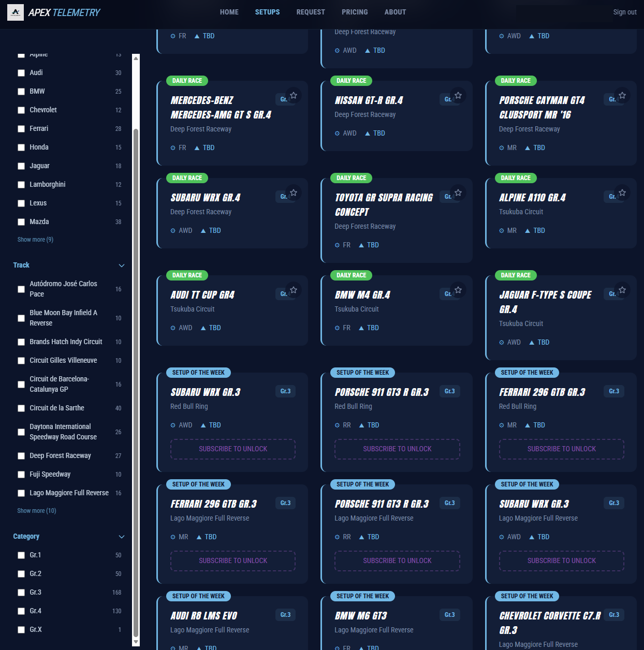Check the Ferrari manufacturer filter
The image size is (644, 650).
[21, 128]
